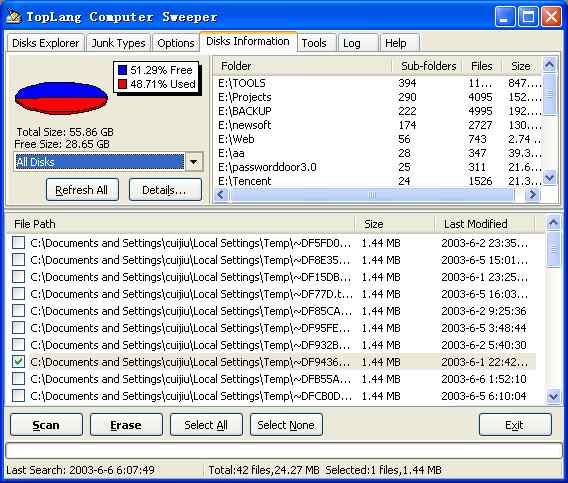Sort folders by Sub-folders column header
The image size is (568, 483).
(x=428, y=66)
